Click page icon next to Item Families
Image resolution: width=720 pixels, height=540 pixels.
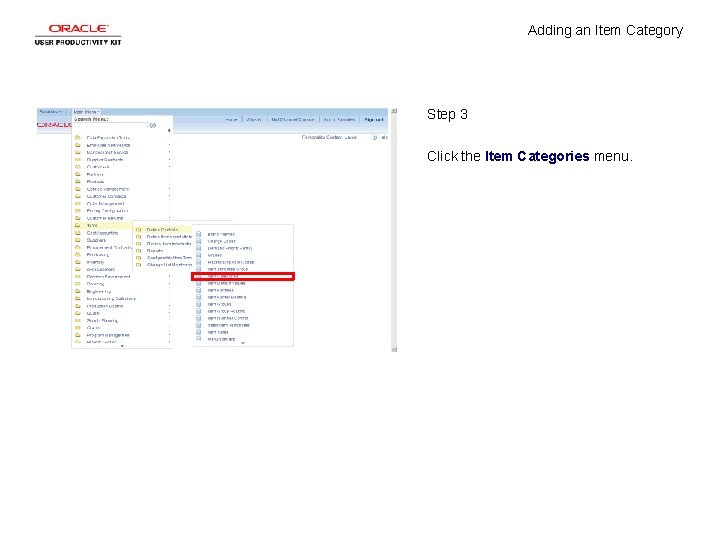[198, 290]
